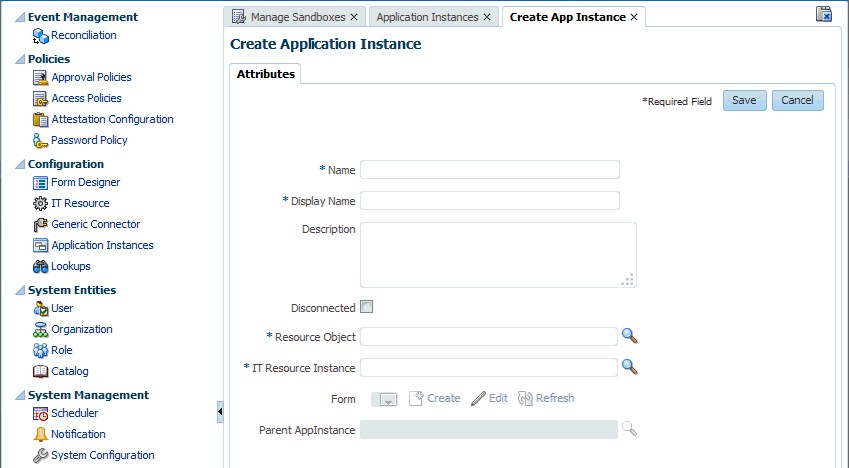Select the Attributes tab
This screenshot has width=849, height=468.
pos(265,74)
